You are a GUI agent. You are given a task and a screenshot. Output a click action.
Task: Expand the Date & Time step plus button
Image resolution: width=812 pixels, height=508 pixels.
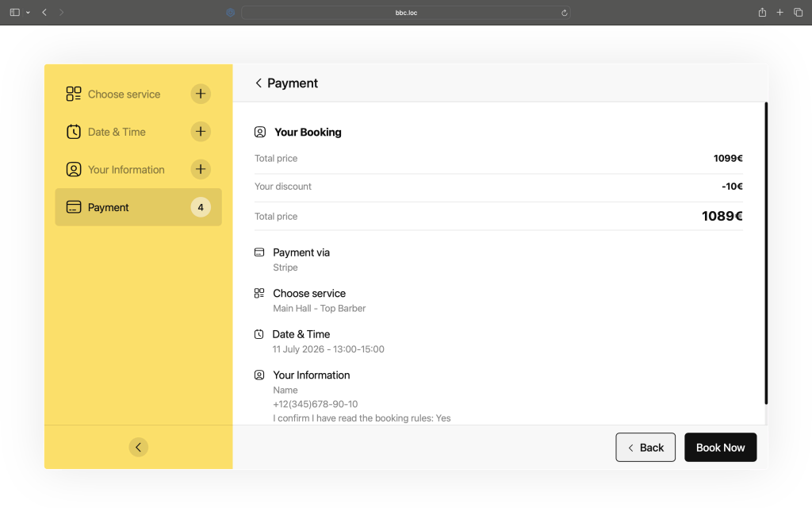point(201,132)
